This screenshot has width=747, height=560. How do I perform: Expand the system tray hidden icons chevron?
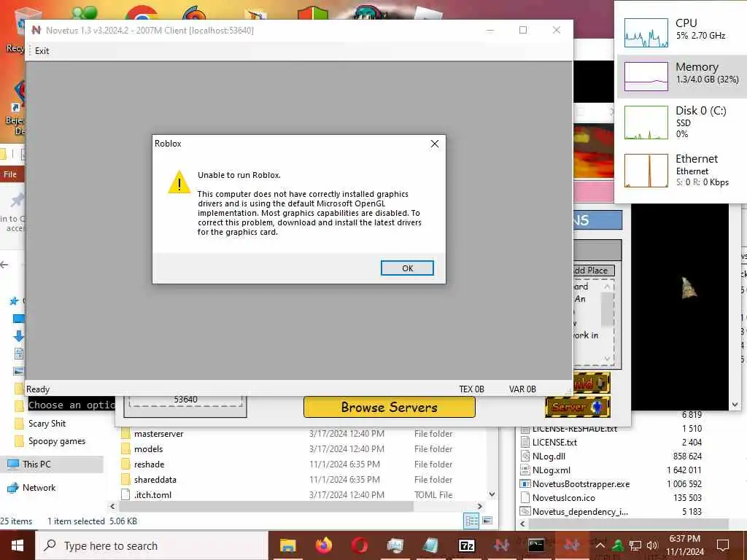[600, 545]
